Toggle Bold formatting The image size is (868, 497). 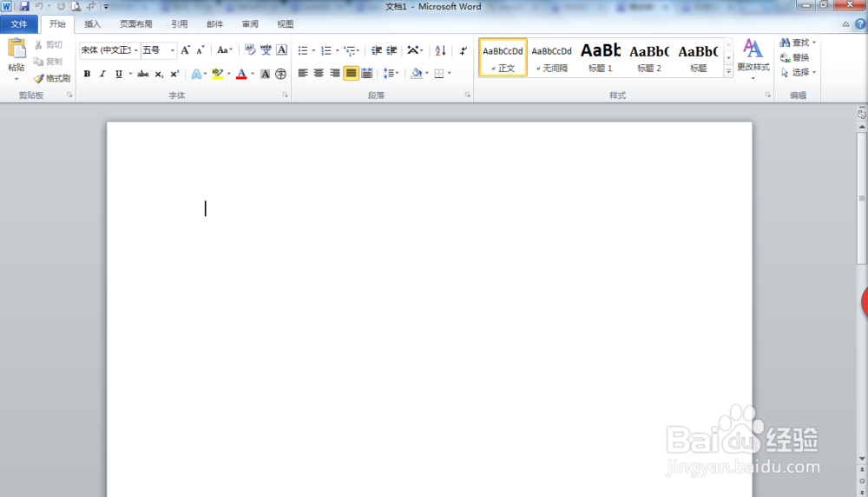point(87,74)
